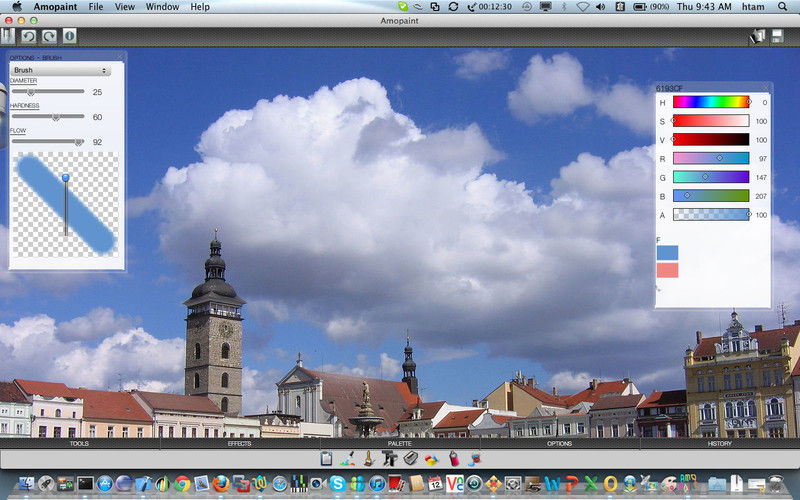This screenshot has width=800, height=500.
Task: Click the TOOLS panel label
Action: [79, 442]
